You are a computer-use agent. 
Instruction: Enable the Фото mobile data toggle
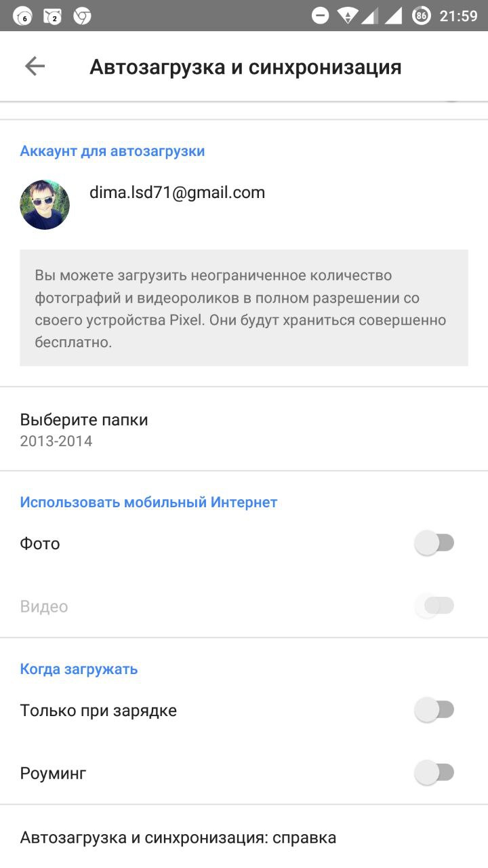pos(434,543)
